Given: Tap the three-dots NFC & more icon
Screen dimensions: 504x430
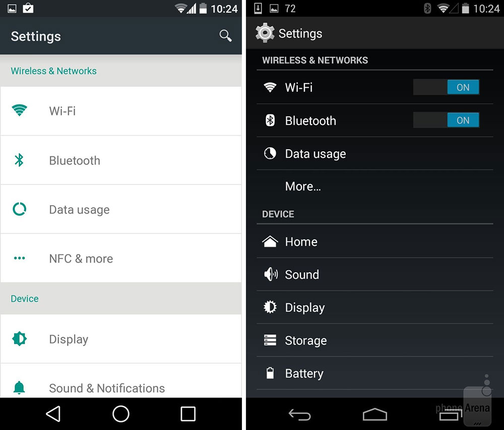Looking at the screenshot, I should [19, 258].
